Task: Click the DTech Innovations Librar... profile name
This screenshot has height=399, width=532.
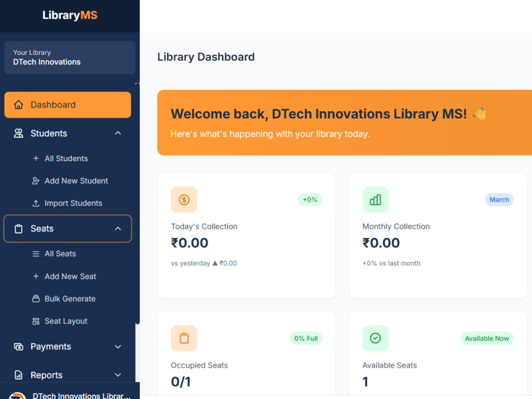Action: [x=81, y=396]
